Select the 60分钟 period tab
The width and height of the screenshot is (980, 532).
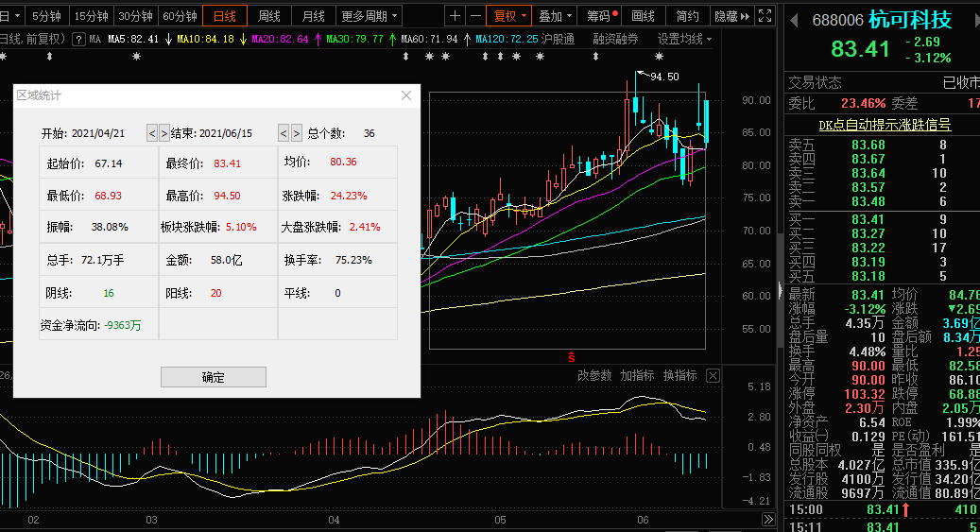(x=180, y=16)
